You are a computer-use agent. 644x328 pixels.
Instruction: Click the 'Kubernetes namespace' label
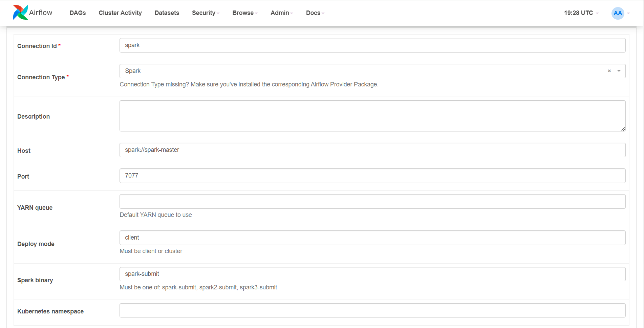pos(50,311)
